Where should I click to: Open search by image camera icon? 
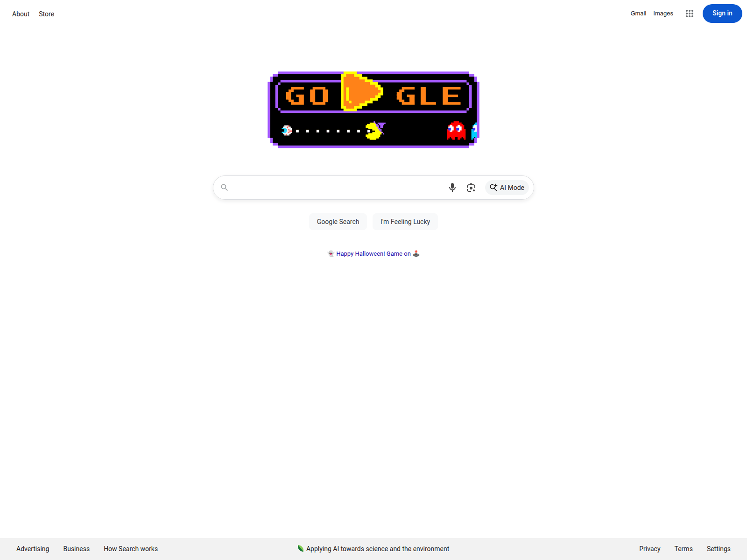pyautogui.click(x=471, y=188)
